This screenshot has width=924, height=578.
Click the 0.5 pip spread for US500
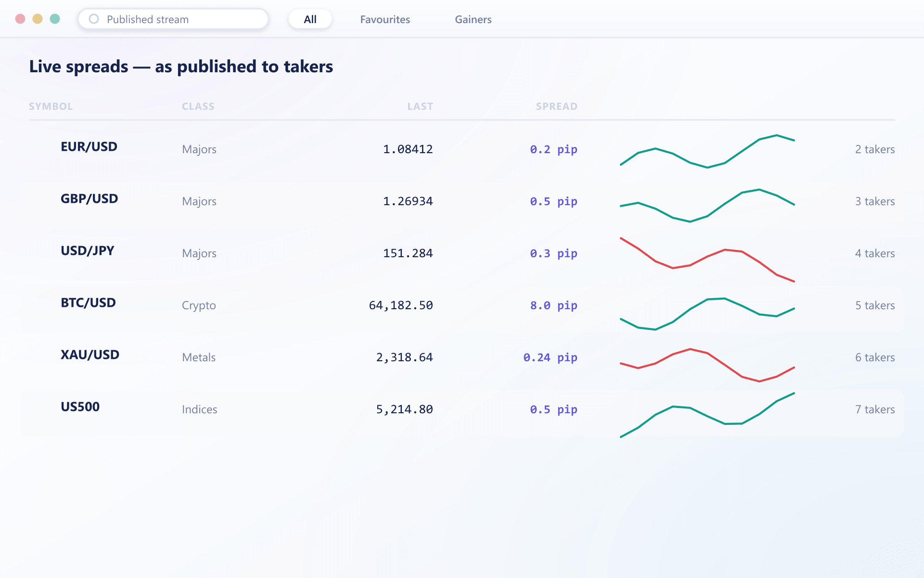coord(553,409)
